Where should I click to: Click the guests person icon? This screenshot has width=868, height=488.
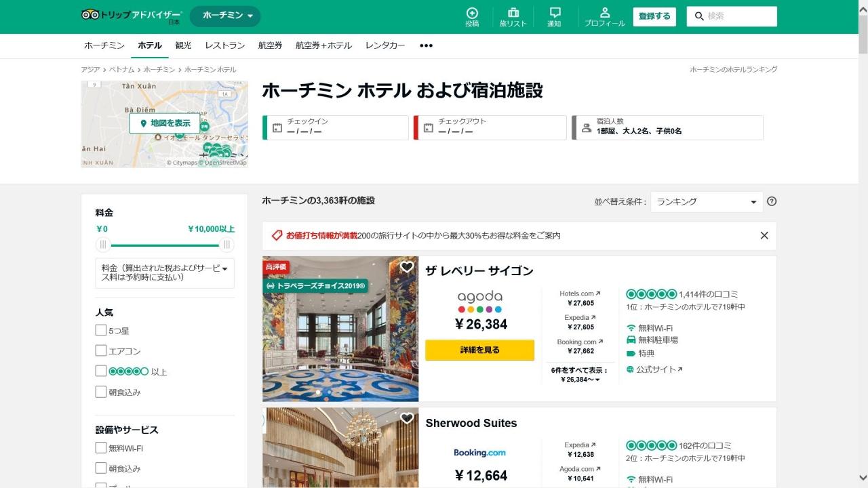pos(587,127)
